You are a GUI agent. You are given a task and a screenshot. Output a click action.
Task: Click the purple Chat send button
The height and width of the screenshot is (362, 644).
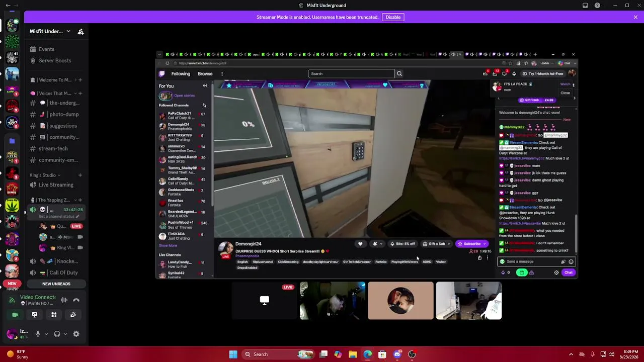[x=568, y=273]
